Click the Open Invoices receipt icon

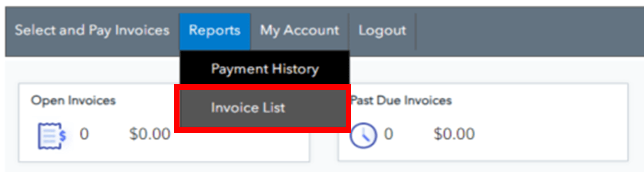[x=49, y=136]
